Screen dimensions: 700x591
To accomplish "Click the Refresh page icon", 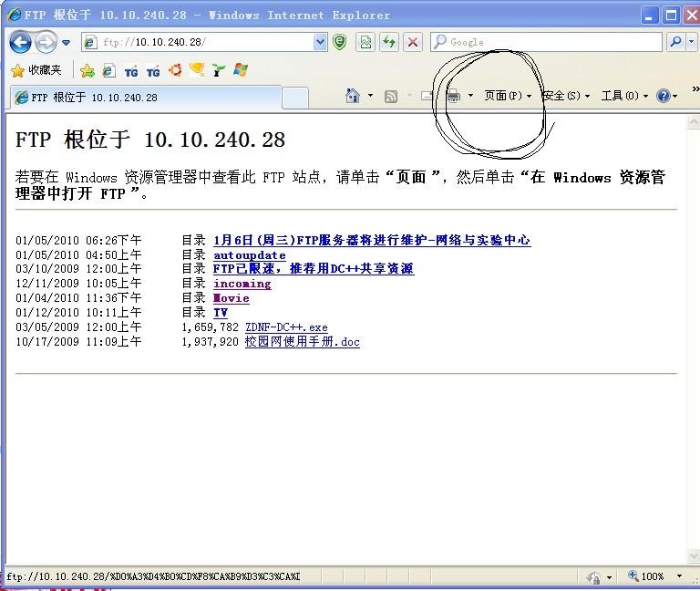I will [x=389, y=43].
